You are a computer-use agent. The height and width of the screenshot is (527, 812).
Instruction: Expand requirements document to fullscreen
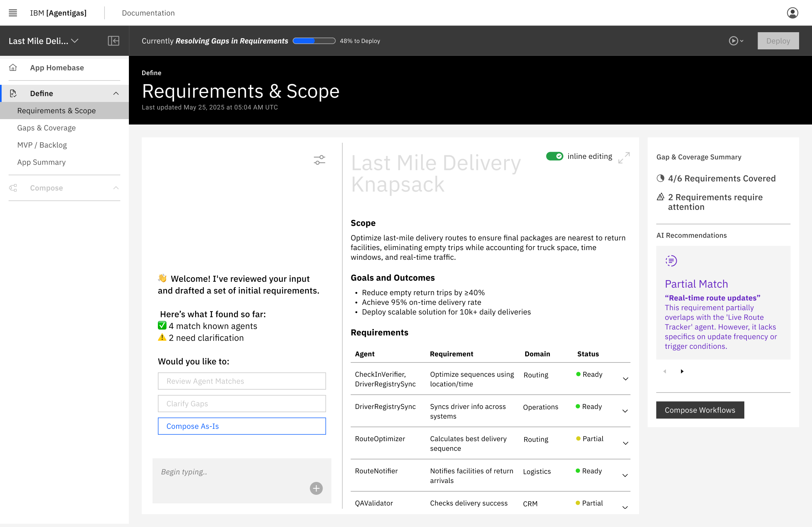coord(624,158)
